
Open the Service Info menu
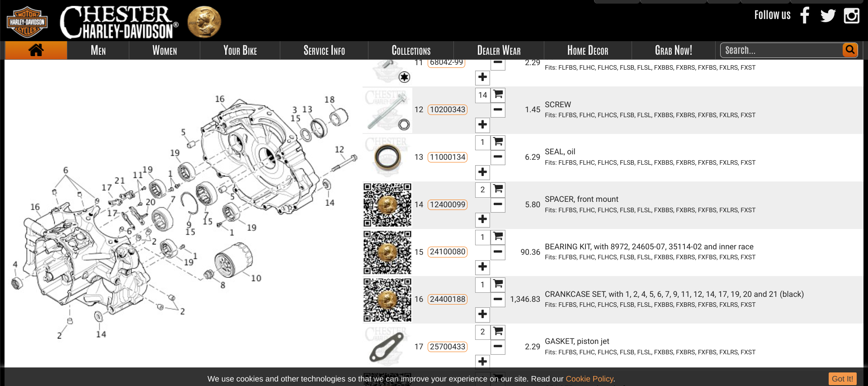324,50
